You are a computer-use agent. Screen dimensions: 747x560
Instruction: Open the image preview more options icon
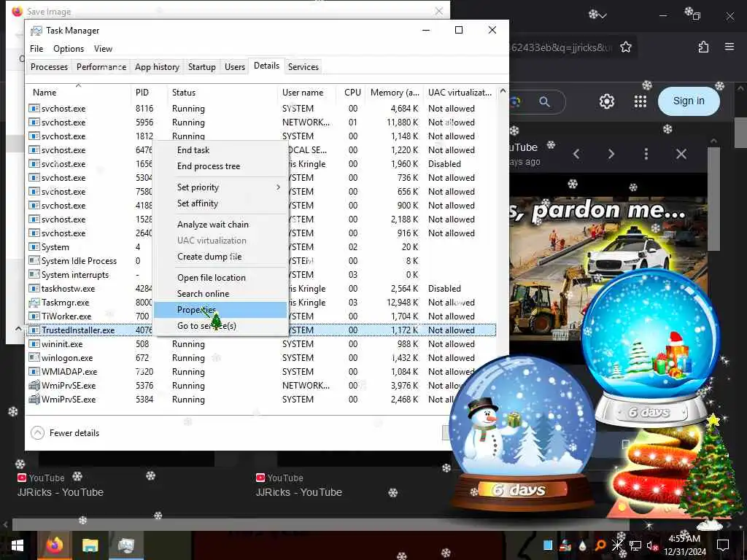point(646,154)
